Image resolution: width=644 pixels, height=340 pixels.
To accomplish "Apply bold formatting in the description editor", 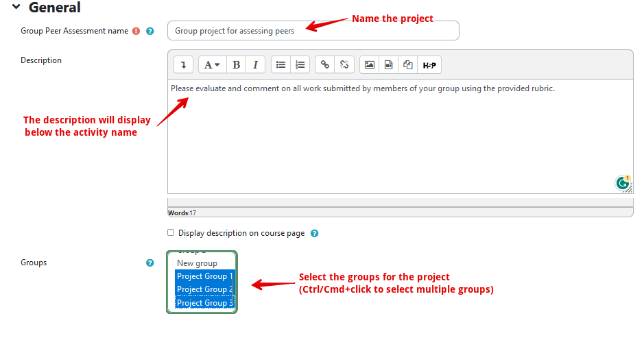I will pos(236,65).
